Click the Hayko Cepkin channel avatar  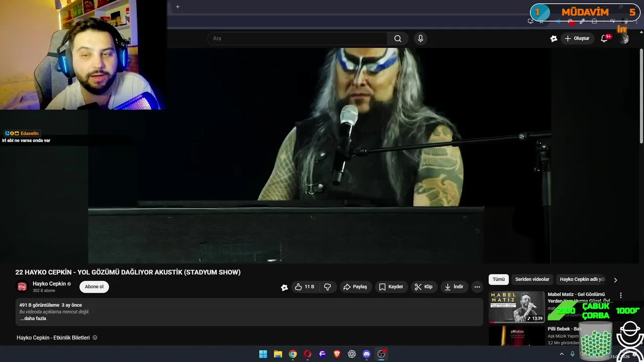[22, 287]
